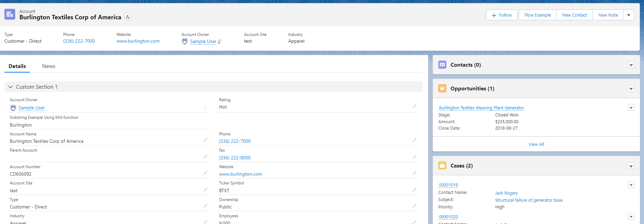Edit Ticker Symbol via pencil icon
This screenshot has width=644, height=224.
click(x=415, y=190)
